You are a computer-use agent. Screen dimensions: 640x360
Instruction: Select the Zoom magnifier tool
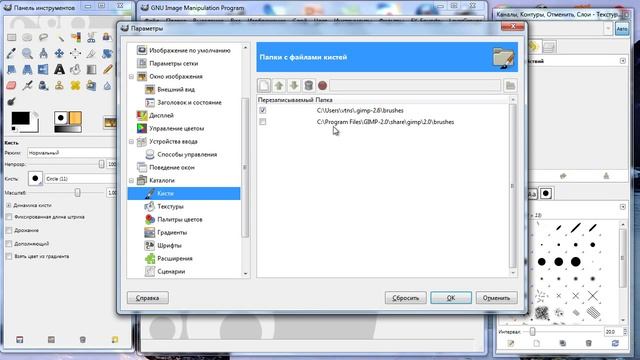tap(27, 53)
